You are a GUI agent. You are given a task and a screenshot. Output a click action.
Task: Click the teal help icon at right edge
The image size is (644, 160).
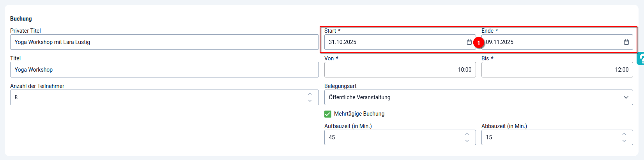point(640,59)
